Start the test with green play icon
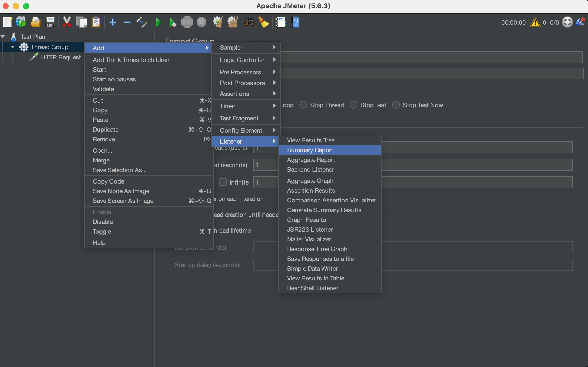Screen dimensions: 588x367 [158, 22]
